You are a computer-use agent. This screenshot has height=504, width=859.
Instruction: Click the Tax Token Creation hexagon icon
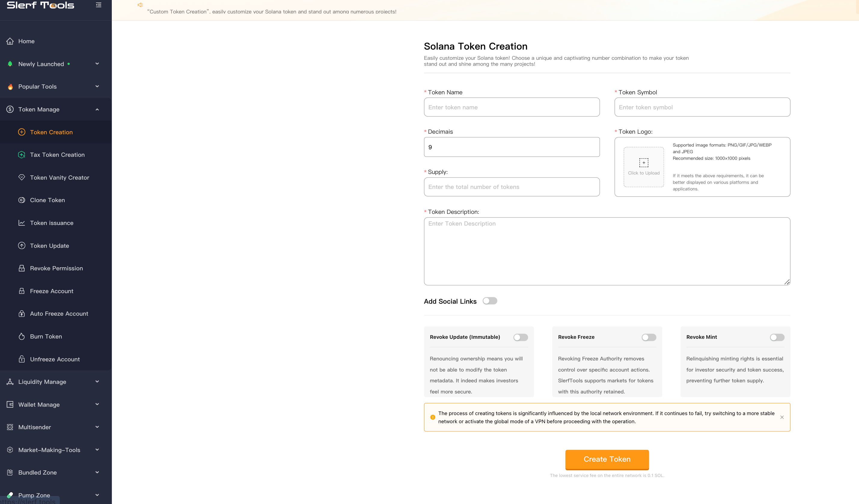[21, 155]
